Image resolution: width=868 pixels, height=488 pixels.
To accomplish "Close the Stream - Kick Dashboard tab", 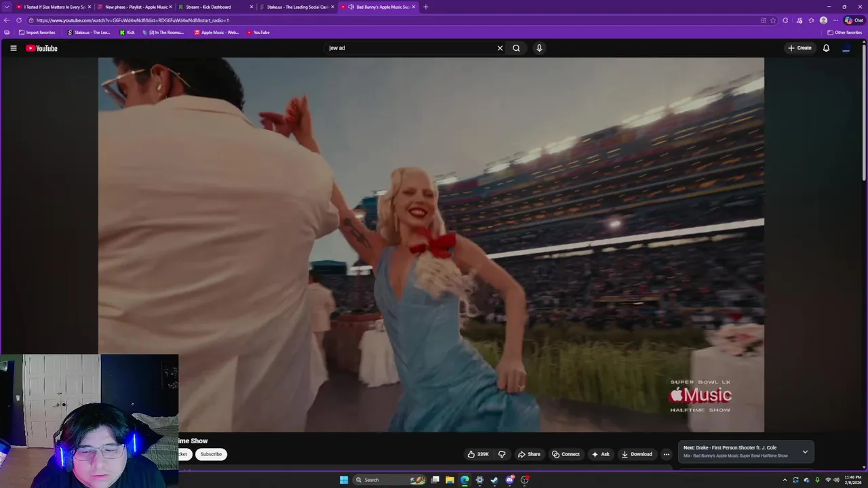I will pyautogui.click(x=252, y=7).
